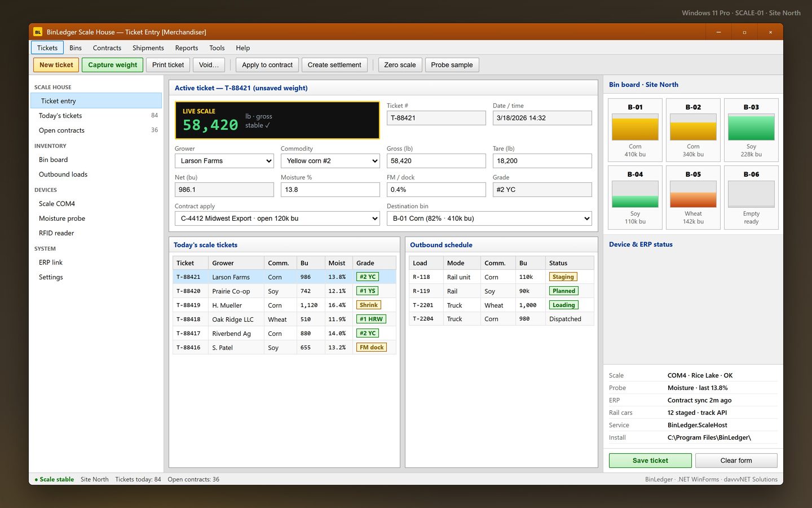Select ticket row T-88419 H. Mueller

point(284,305)
